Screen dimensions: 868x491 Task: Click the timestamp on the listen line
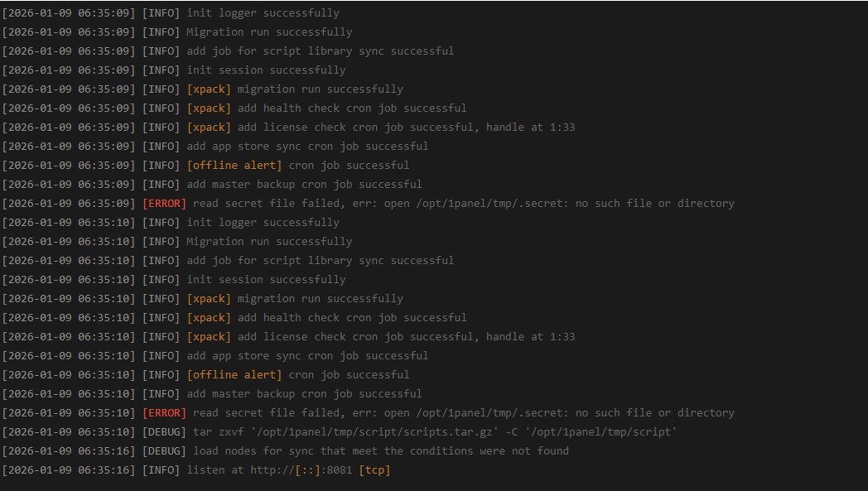[x=69, y=470]
